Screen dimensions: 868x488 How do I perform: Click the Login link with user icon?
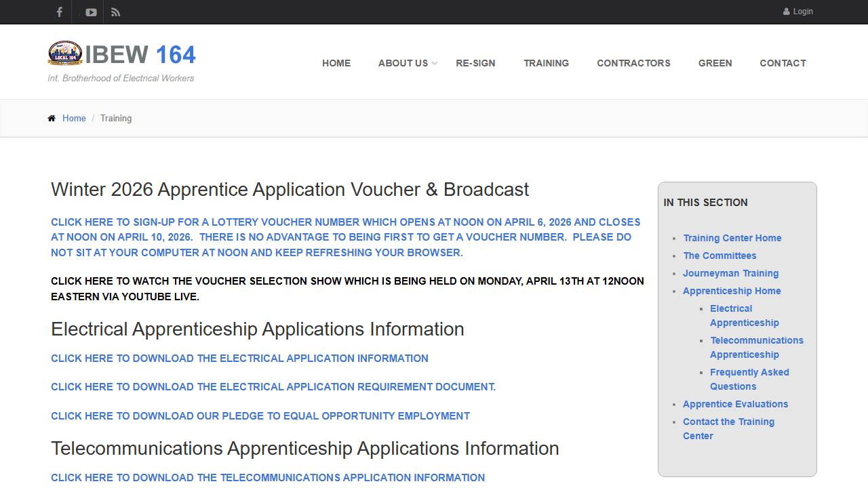798,12
